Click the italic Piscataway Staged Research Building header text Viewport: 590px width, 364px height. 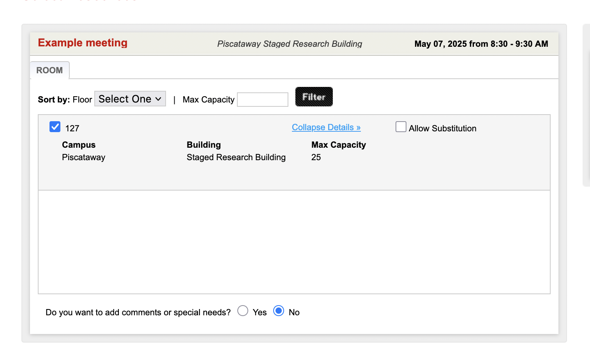[x=290, y=44]
